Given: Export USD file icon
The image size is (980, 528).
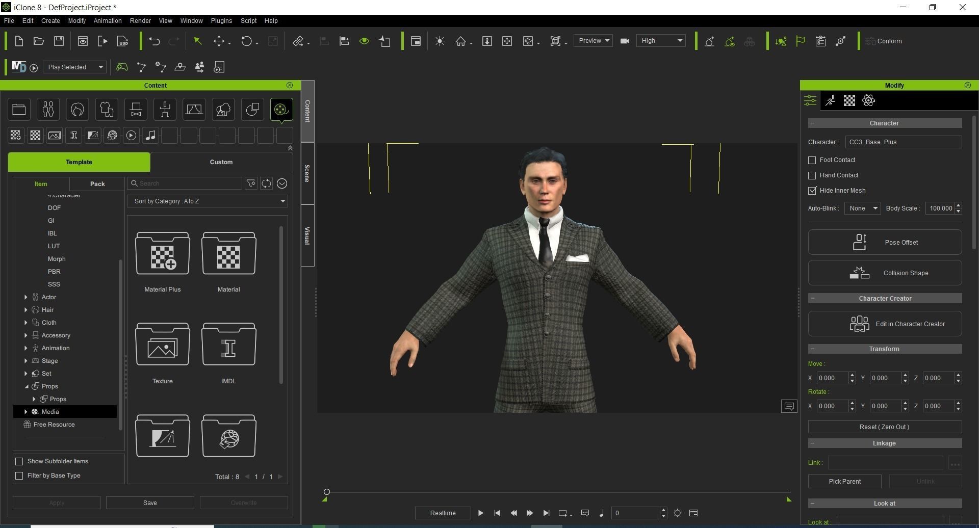Looking at the screenshot, I should click(x=122, y=41).
